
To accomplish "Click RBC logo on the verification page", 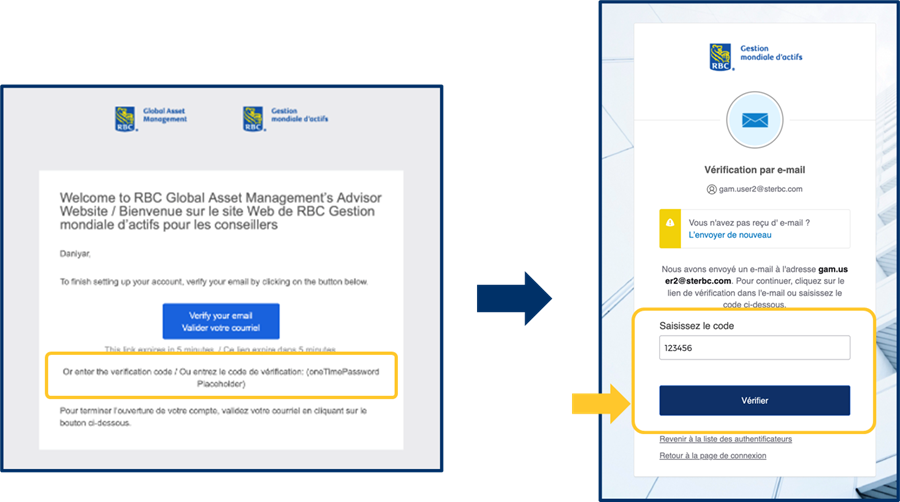I will [x=755, y=57].
